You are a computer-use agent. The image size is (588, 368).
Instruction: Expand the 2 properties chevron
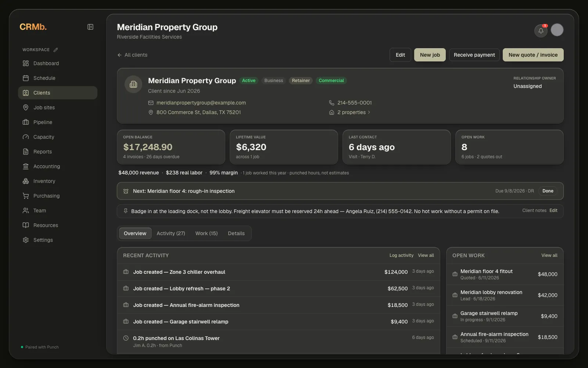[x=369, y=113]
